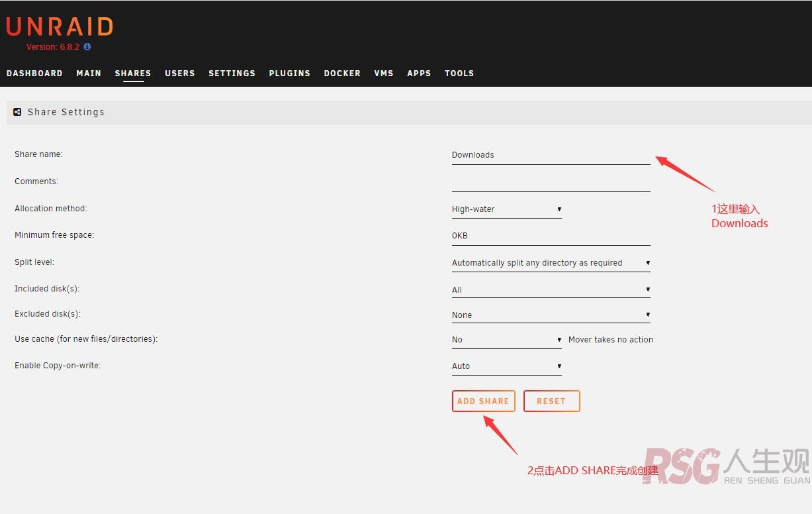Click the Allocation method label
This screenshot has width=812, height=514.
[x=51, y=209]
